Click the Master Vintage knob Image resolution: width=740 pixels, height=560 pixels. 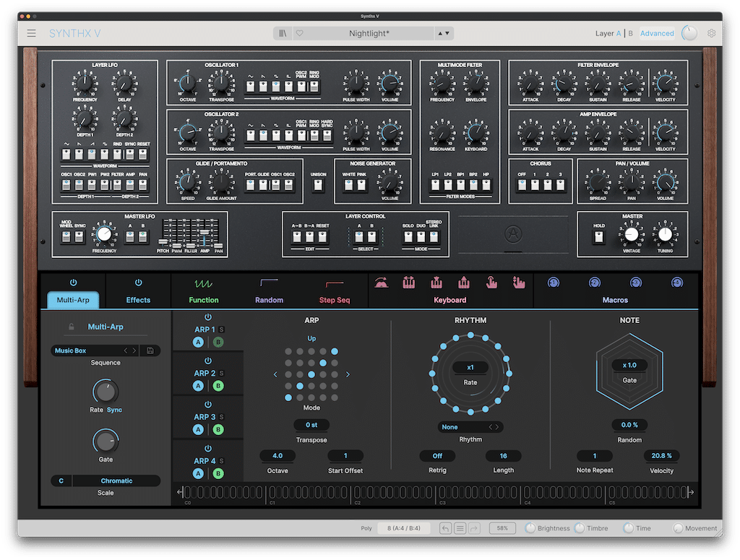click(x=632, y=234)
